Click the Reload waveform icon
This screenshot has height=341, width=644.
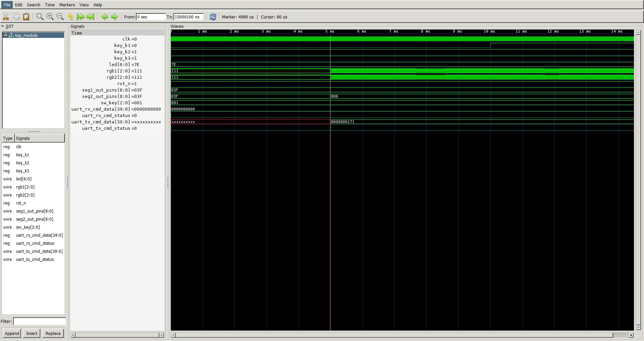(x=213, y=17)
